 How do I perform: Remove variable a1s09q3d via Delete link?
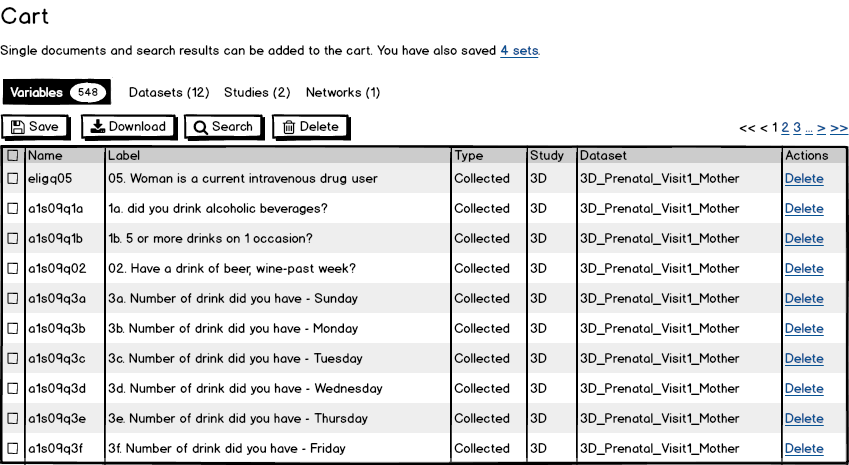[x=804, y=389]
